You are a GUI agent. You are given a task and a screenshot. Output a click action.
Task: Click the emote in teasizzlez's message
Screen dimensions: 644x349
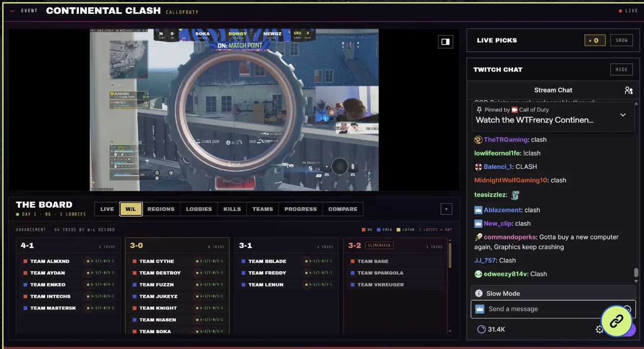pyautogui.click(x=516, y=194)
